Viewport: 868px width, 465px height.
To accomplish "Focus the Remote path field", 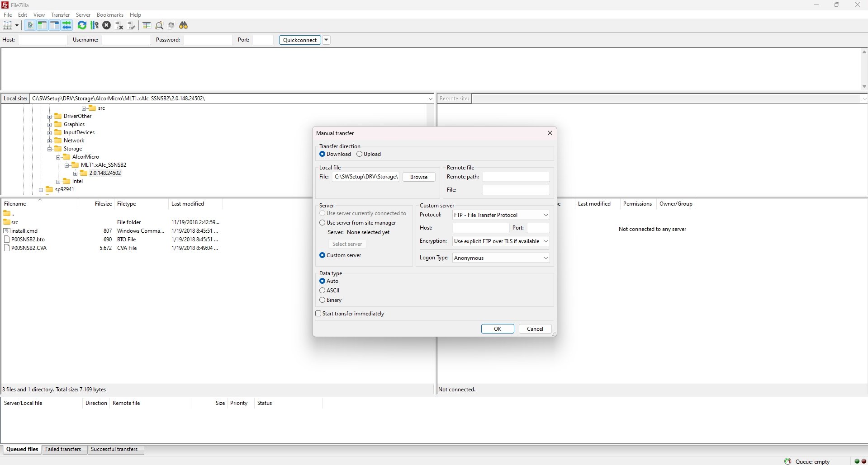I will (x=516, y=177).
